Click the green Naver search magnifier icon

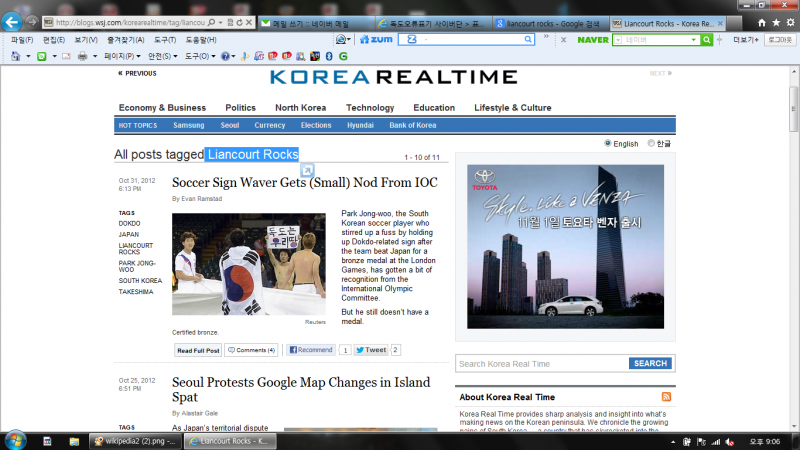point(707,39)
